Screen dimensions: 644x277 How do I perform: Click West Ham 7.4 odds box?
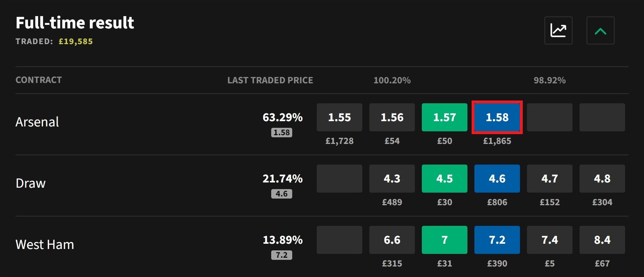(549, 240)
